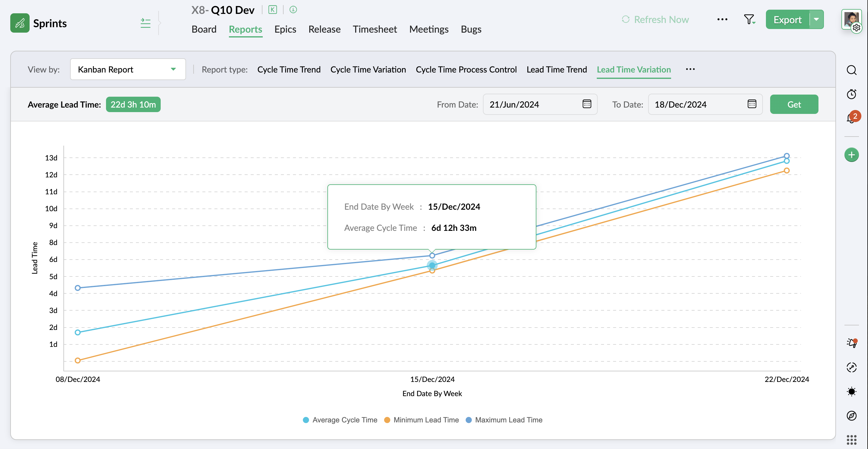Click the Refresh Now link

point(661,20)
